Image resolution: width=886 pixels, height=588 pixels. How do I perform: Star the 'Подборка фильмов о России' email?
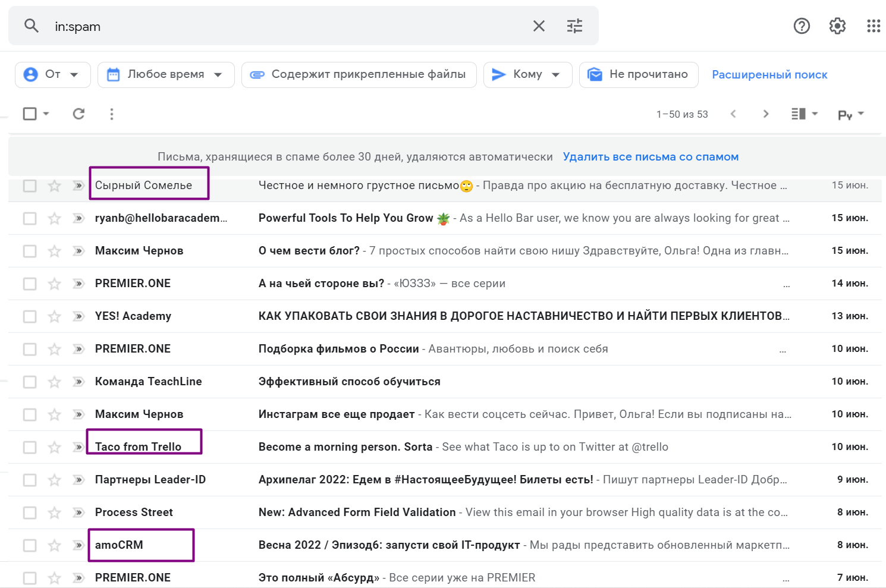point(54,349)
